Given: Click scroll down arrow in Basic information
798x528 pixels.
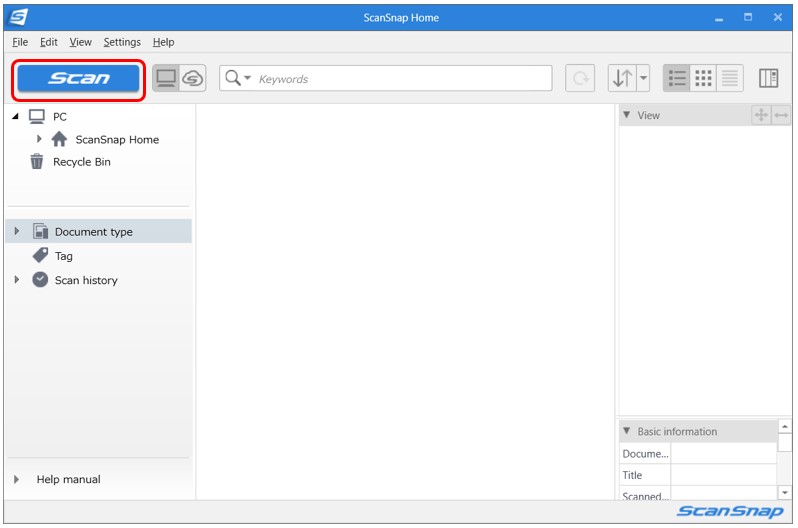Looking at the screenshot, I should [x=785, y=492].
